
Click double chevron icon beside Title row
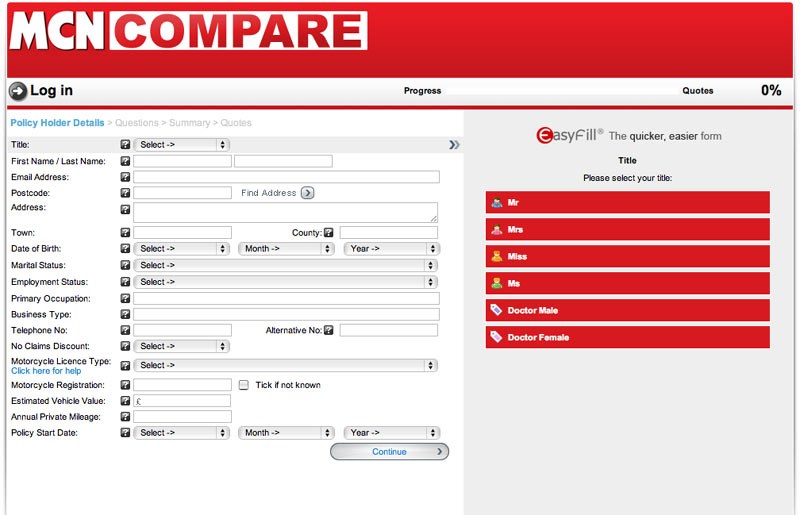pos(454,145)
